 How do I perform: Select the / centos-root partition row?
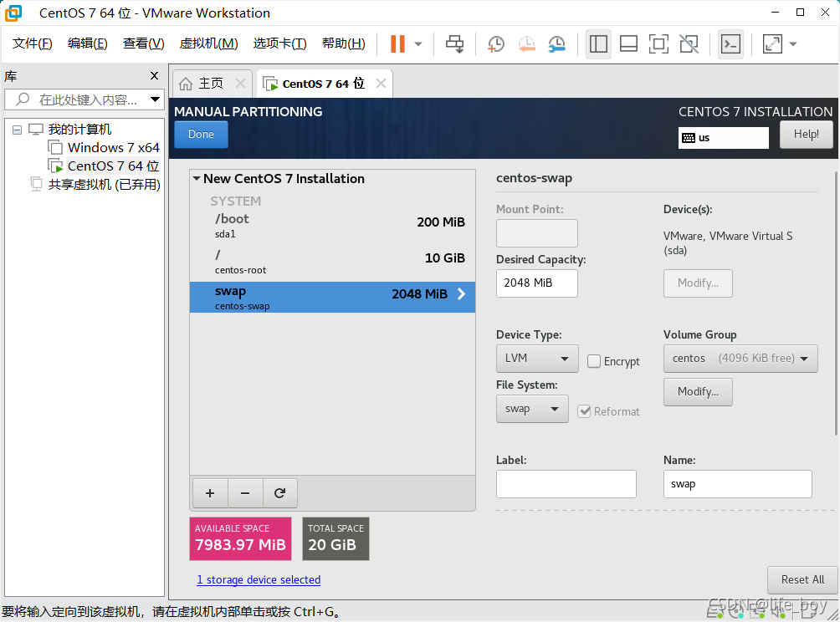click(x=332, y=261)
